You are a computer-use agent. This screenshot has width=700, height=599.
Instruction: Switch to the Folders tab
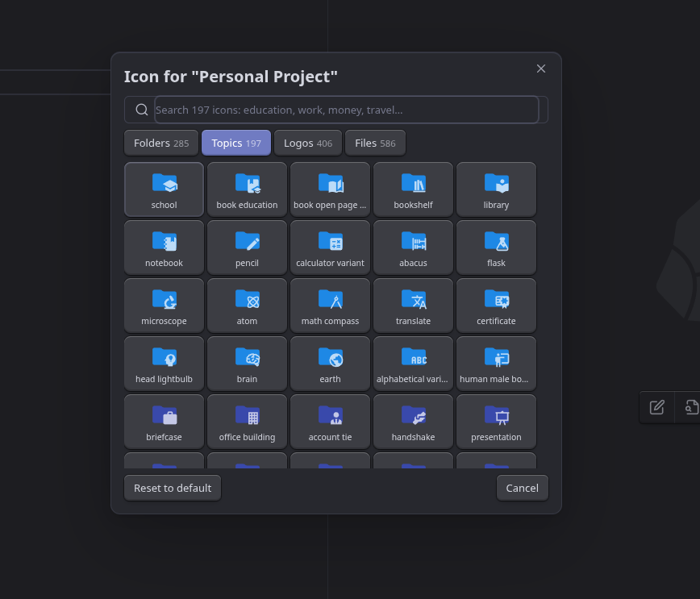161,143
